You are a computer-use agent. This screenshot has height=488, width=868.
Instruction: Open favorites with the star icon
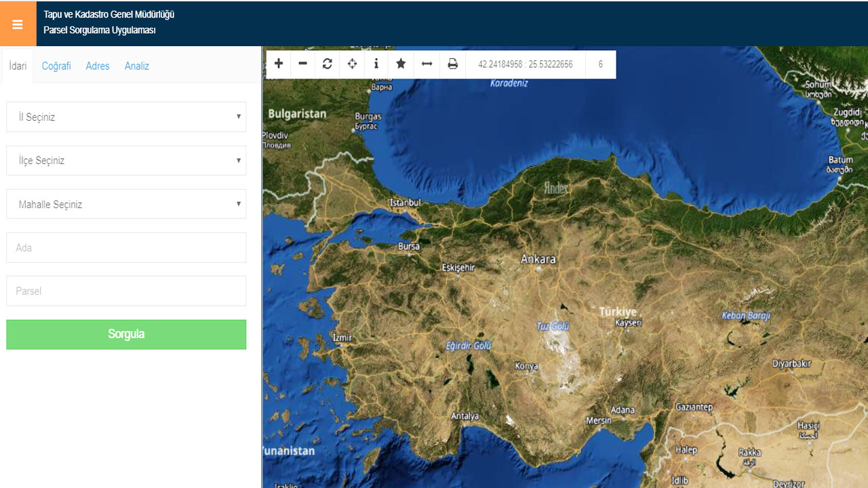(x=401, y=64)
